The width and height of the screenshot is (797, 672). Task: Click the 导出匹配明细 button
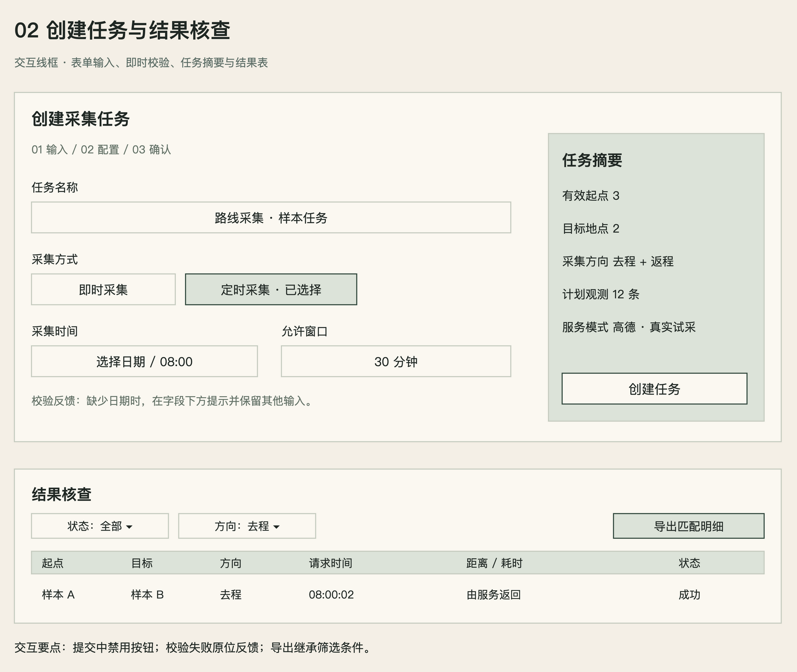pos(688,526)
